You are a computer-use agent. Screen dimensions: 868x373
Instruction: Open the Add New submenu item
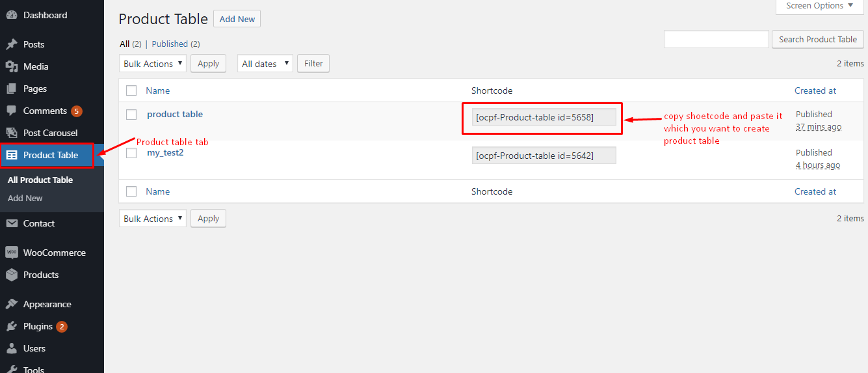click(25, 198)
